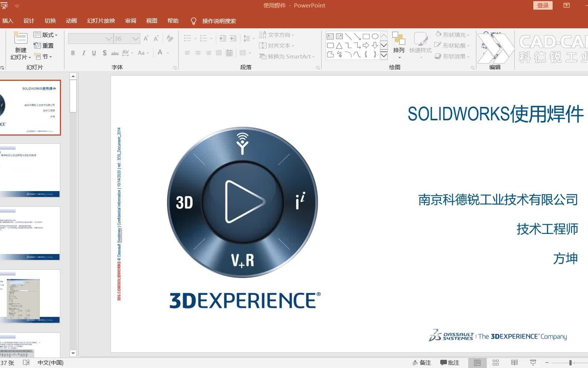Click Notes (备注) in status bar
This screenshot has width=588, height=368.
422,362
